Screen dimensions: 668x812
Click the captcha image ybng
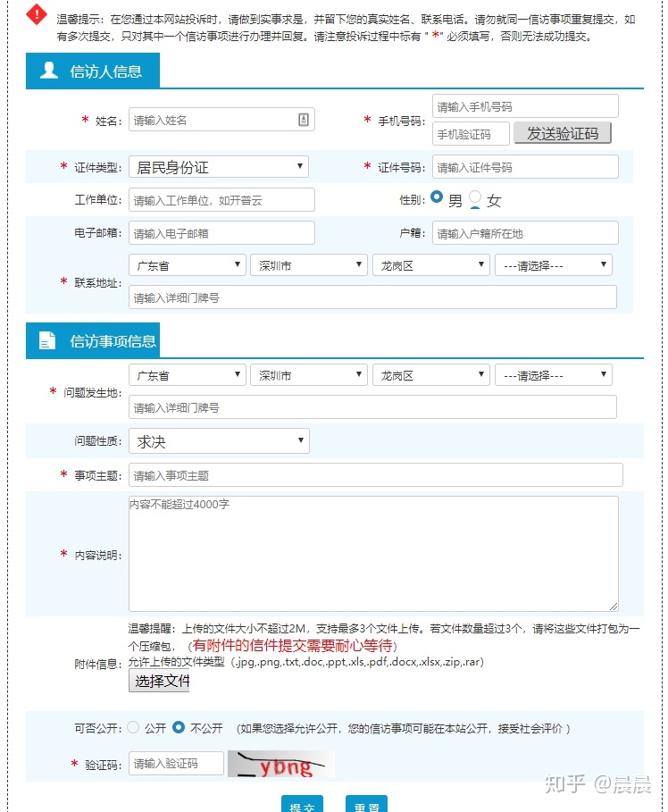tap(281, 764)
